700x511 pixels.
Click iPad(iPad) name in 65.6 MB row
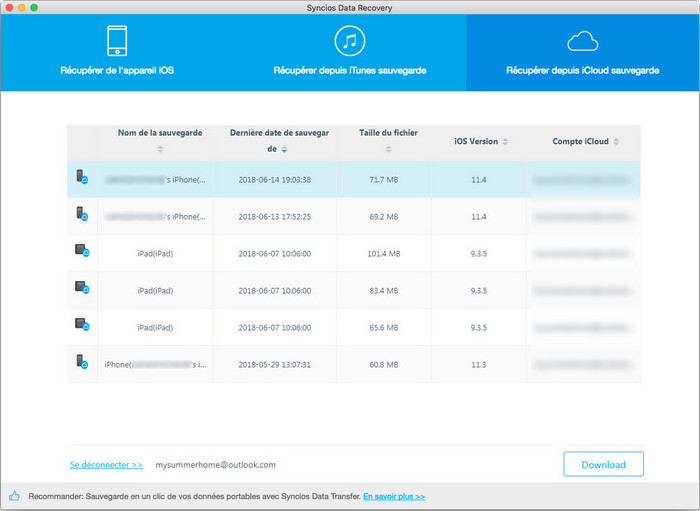tap(155, 328)
